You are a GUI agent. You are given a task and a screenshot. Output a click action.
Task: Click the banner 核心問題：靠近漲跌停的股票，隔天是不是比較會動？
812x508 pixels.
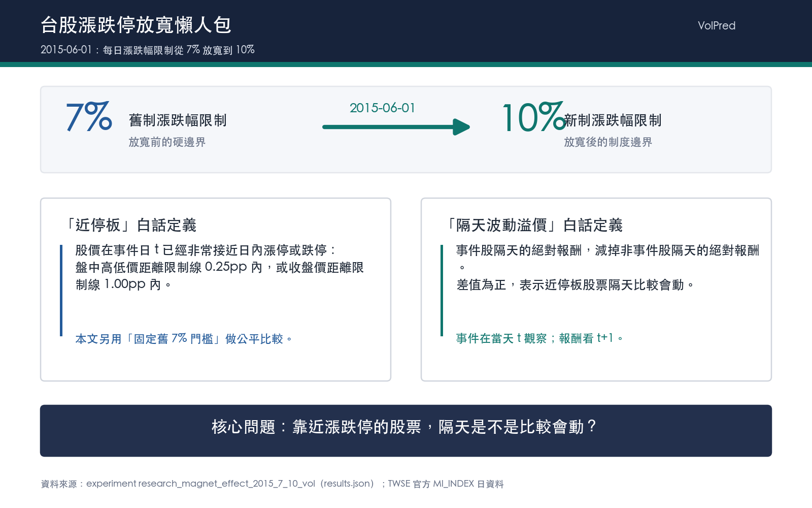click(x=406, y=431)
